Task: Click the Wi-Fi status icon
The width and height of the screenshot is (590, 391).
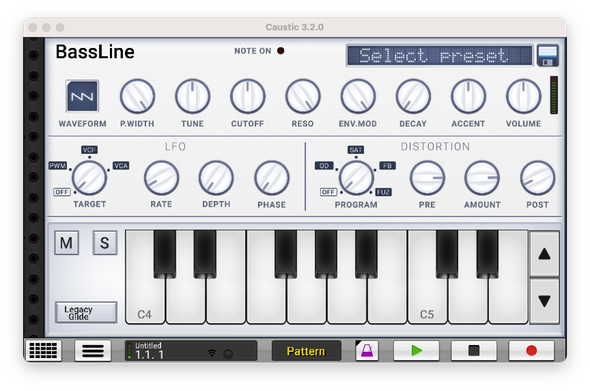Action: (x=212, y=353)
